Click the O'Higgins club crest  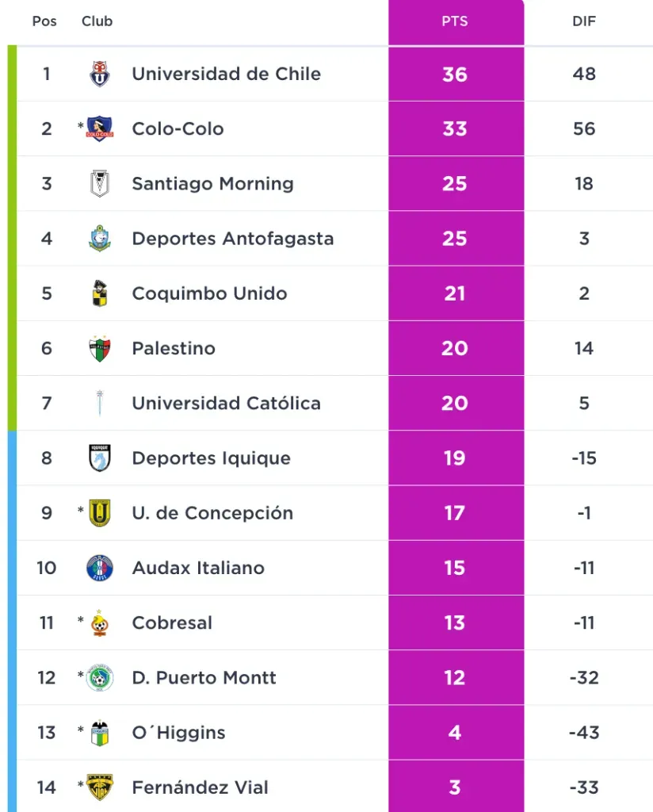click(x=100, y=733)
